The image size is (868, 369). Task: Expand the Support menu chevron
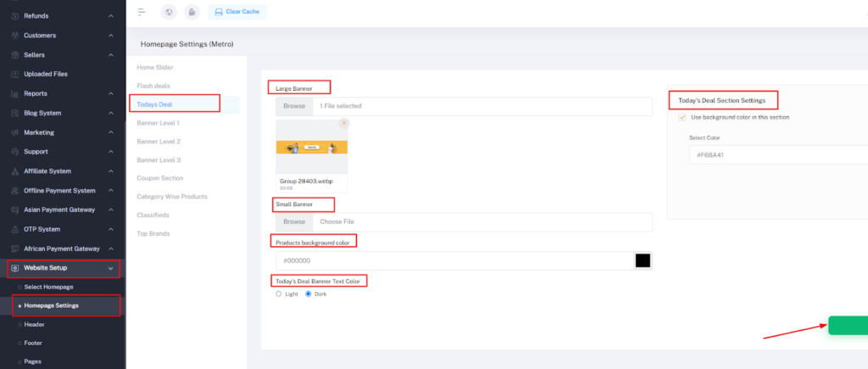111,151
